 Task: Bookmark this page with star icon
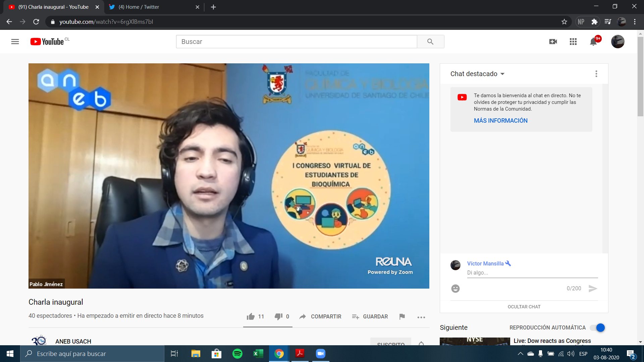point(564,22)
